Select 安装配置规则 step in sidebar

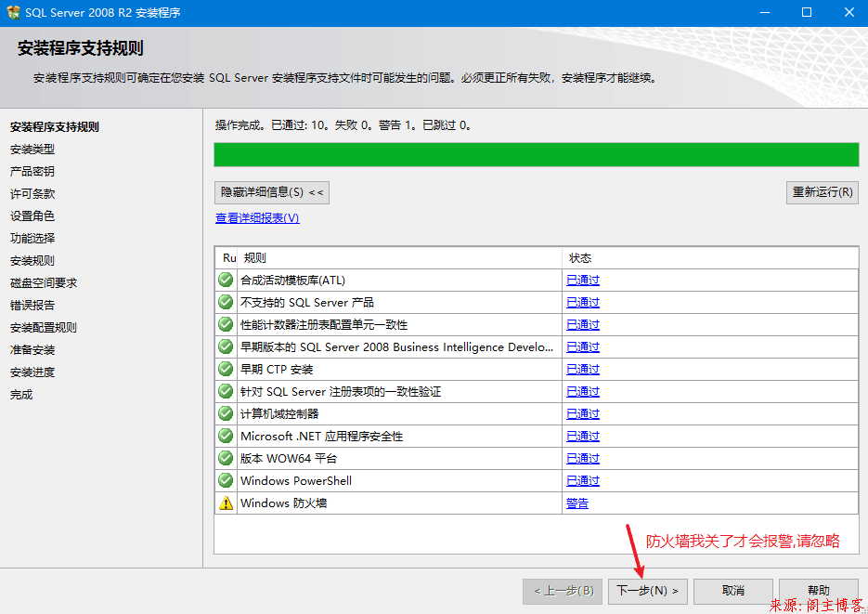pyautogui.click(x=44, y=328)
